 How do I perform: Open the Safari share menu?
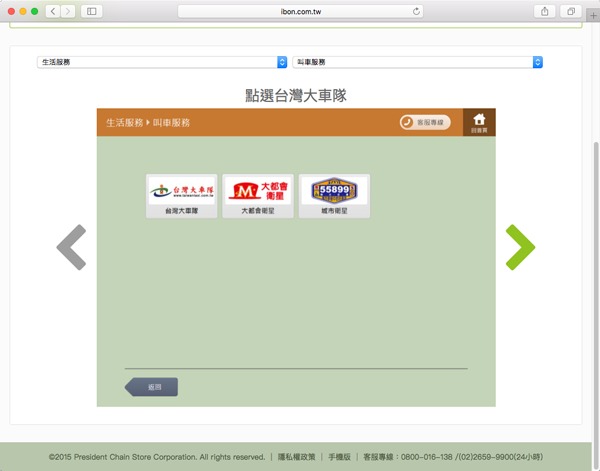click(x=545, y=11)
